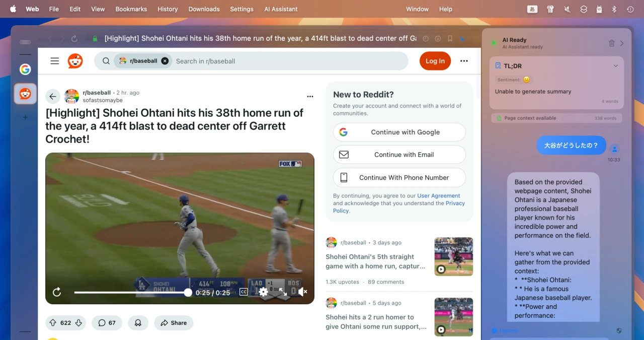Remove the r/baseball search filter
The image size is (644, 340).
click(165, 61)
